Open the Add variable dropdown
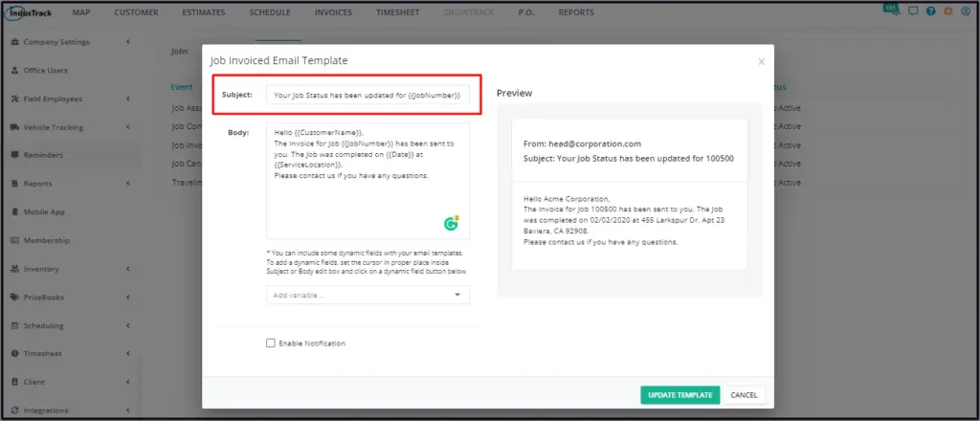The height and width of the screenshot is (421, 980). pos(367,295)
